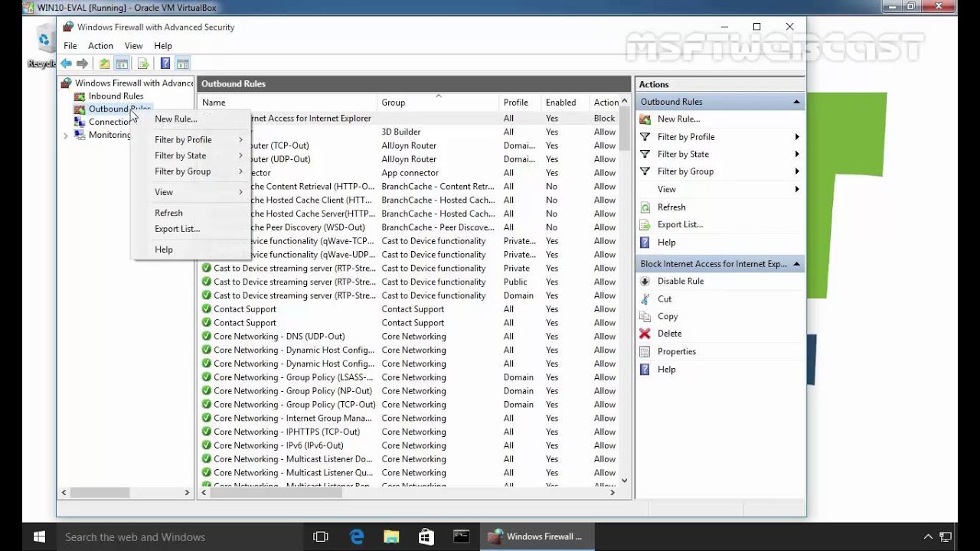Click the tree pane right scroll arrow

click(187, 493)
